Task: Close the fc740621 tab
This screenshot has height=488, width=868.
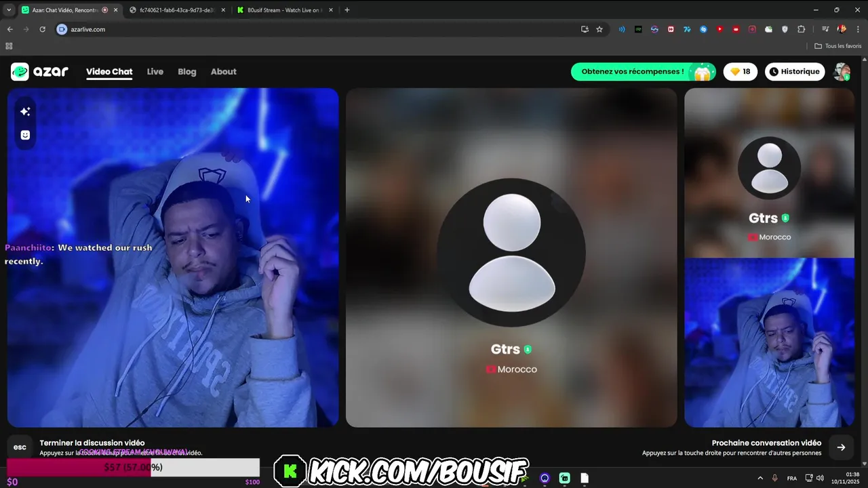Action: (223, 10)
